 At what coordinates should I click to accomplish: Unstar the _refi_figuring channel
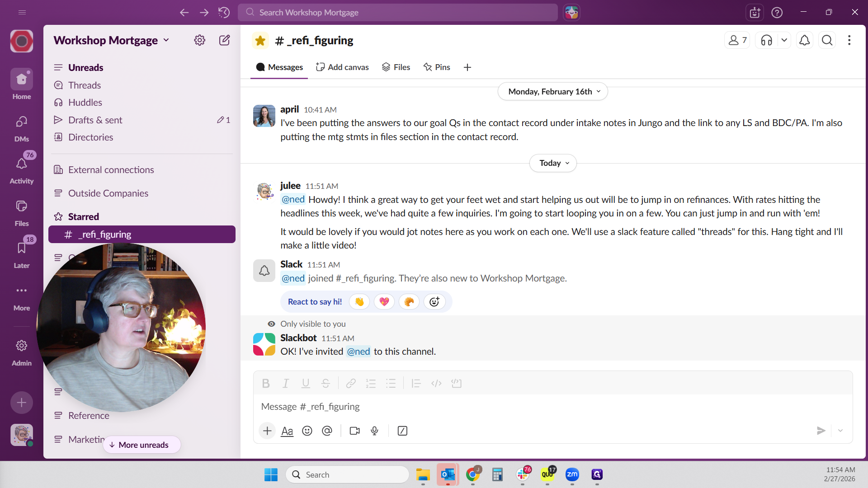tap(260, 40)
